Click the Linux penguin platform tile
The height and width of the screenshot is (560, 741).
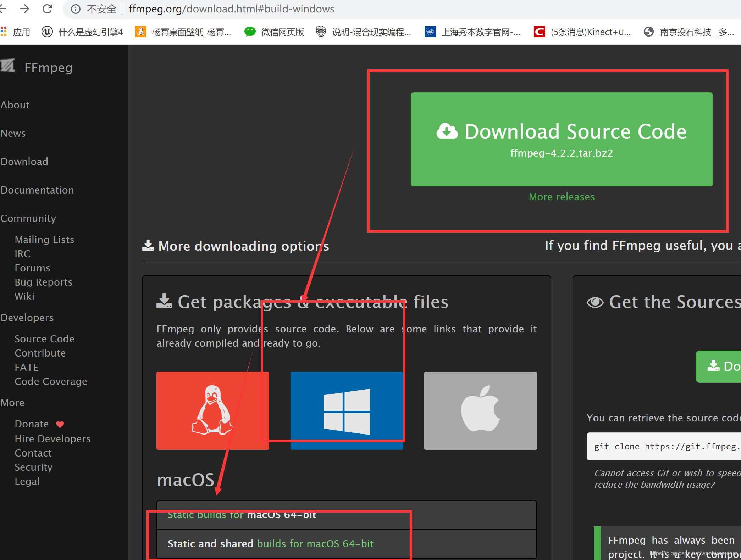click(212, 410)
